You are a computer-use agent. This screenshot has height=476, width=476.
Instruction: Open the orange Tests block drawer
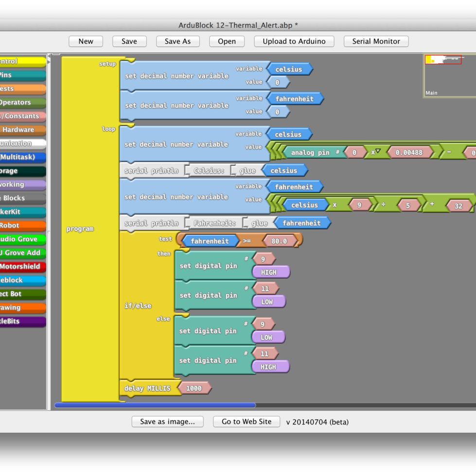[22, 89]
